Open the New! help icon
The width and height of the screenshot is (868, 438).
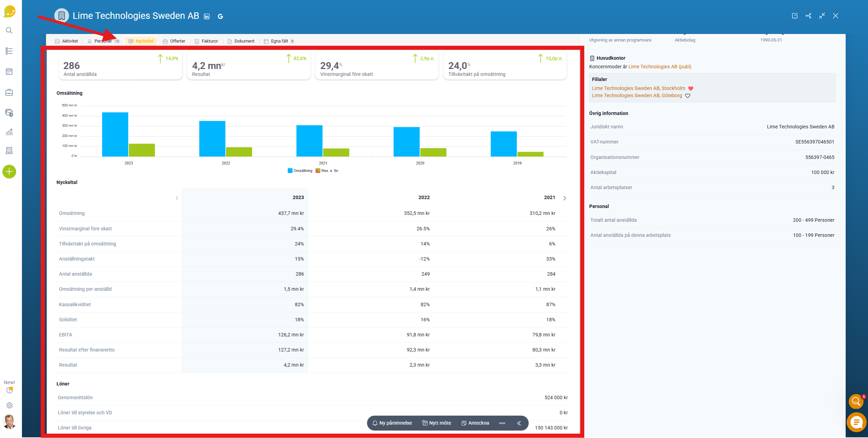[x=10, y=390]
